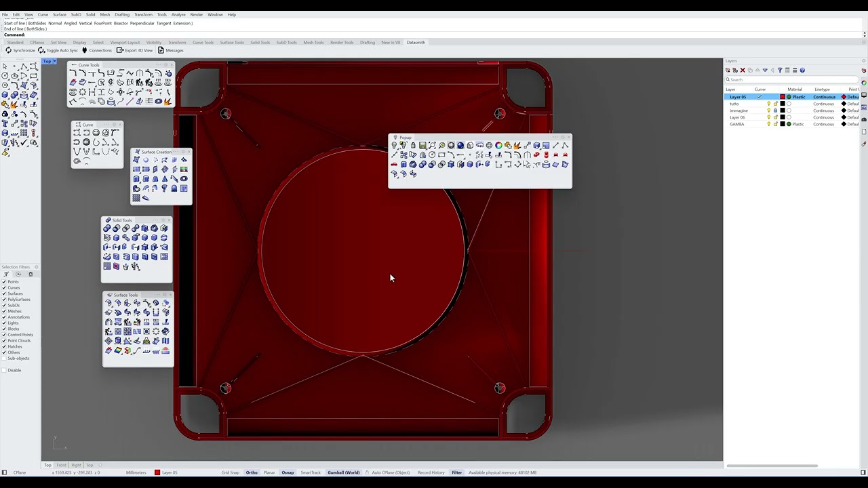This screenshot has width=868, height=488.
Task: Click Export 3D View
Action: tap(134, 50)
